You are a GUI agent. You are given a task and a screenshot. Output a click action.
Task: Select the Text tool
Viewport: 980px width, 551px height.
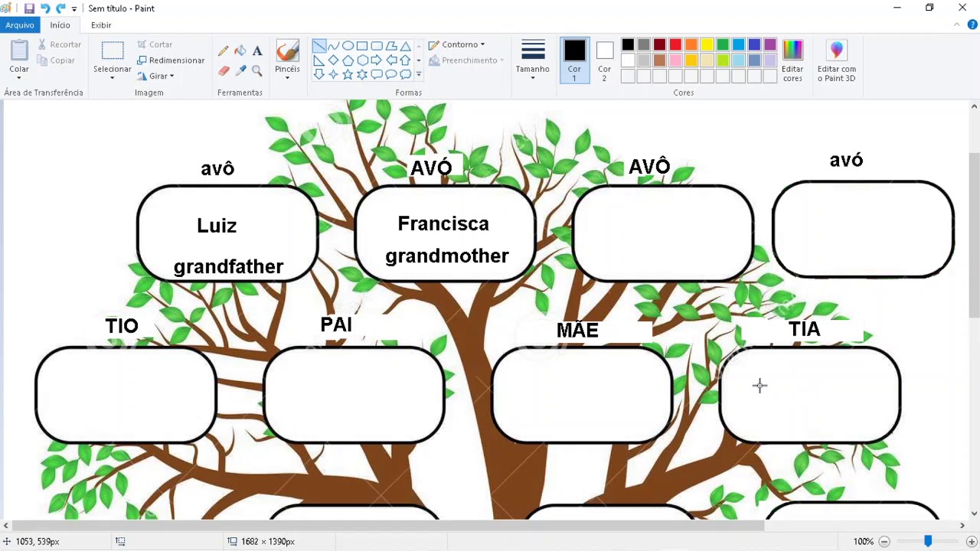257,51
